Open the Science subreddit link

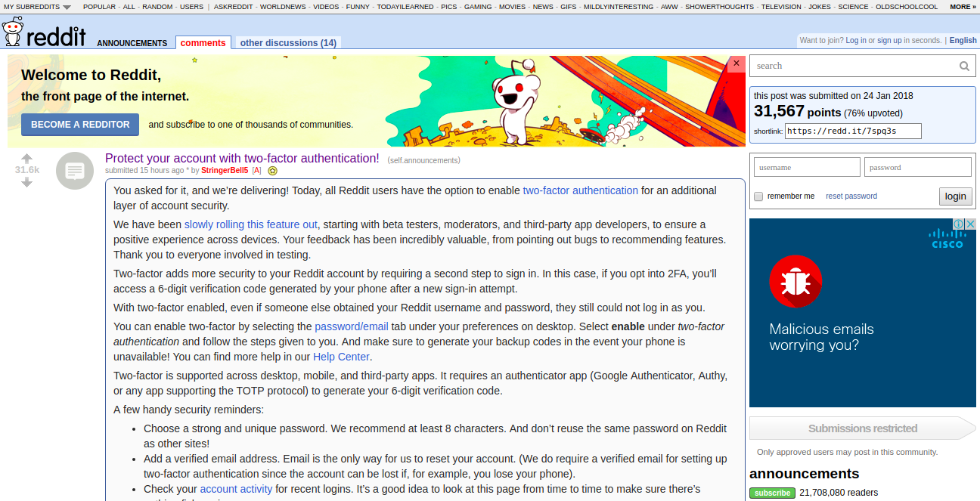point(853,7)
